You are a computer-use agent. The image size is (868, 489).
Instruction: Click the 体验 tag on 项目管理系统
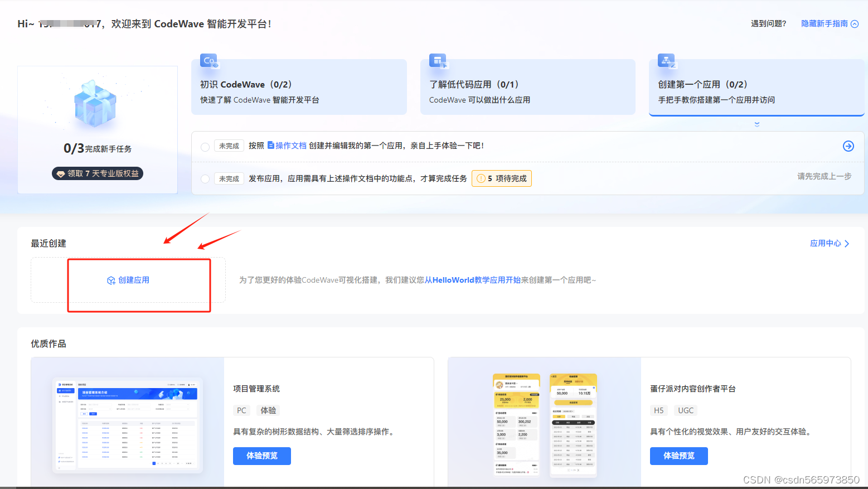[269, 410]
